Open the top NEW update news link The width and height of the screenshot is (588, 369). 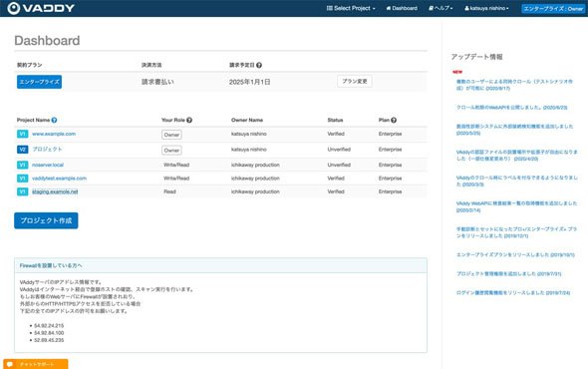click(x=514, y=85)
